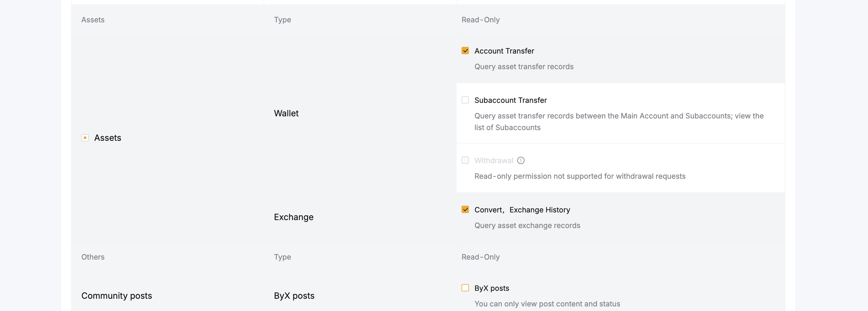Uncheck Convert, Exchange History checkbox
Viewport: 868px width, 311px height.
pos(465,209)
